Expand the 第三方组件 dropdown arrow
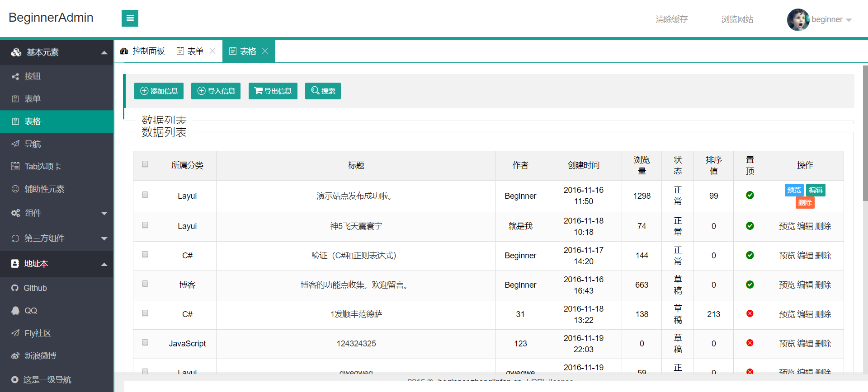This screenshot has height=392, width=868. click(104, 238)
